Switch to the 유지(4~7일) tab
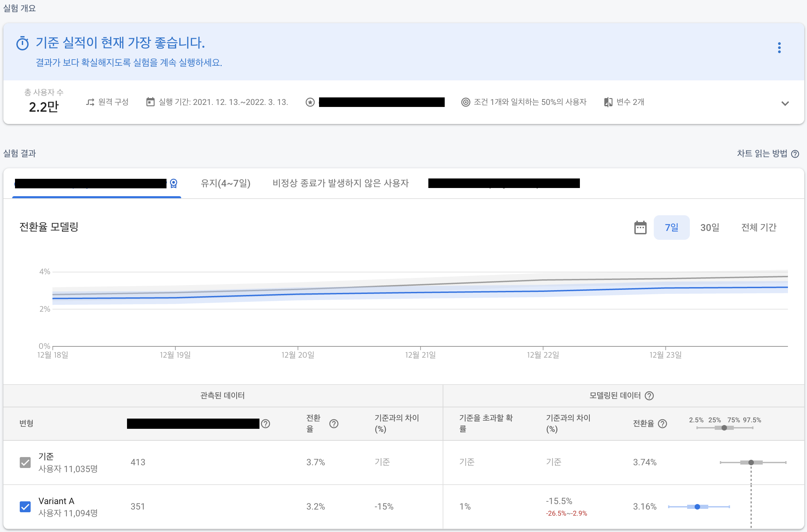The width and height of the screenshot is (807, 532). [x=225, y=183]
